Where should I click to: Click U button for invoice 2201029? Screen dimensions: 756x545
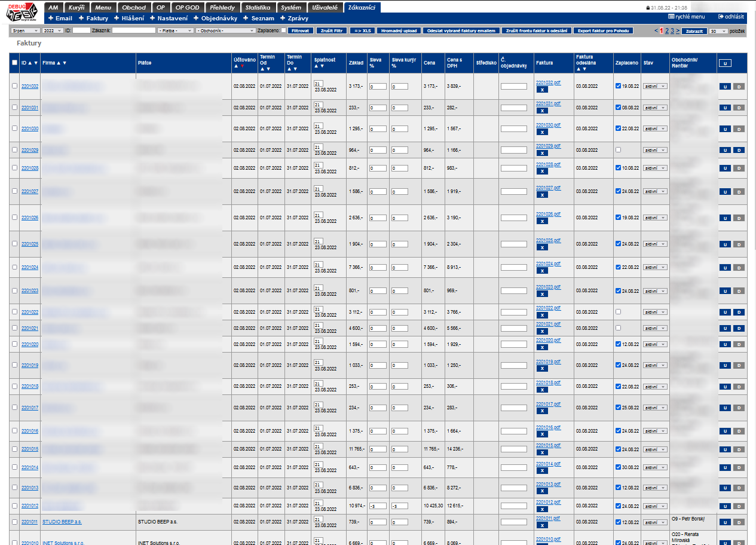point(724,150)
